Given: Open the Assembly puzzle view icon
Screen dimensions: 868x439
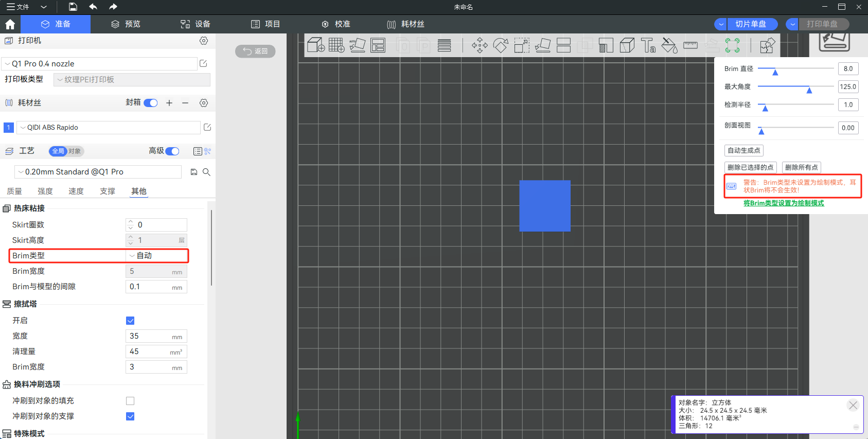Looking at the screenshot, I should (767, 45).
